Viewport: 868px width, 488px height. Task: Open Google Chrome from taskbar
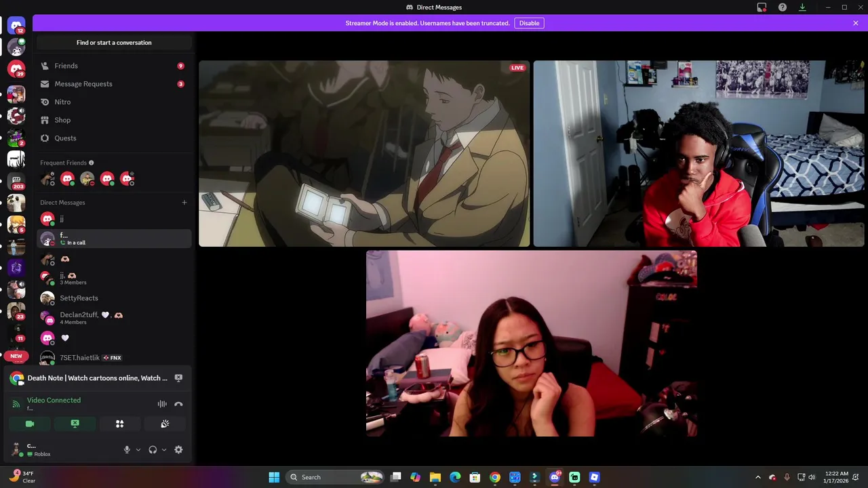[495, 477]
